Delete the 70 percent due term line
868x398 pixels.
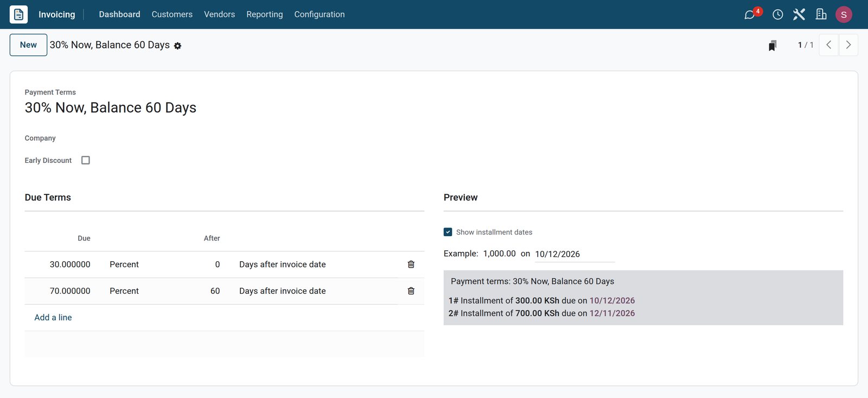point(411,291)
